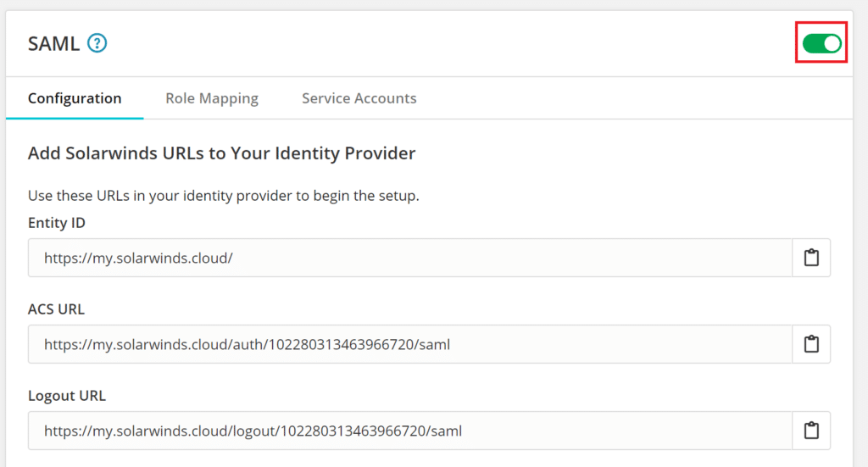This screenshot has width=868, height=467.
Task: Open the Role Mapping tab
Action: click(212, 98)
